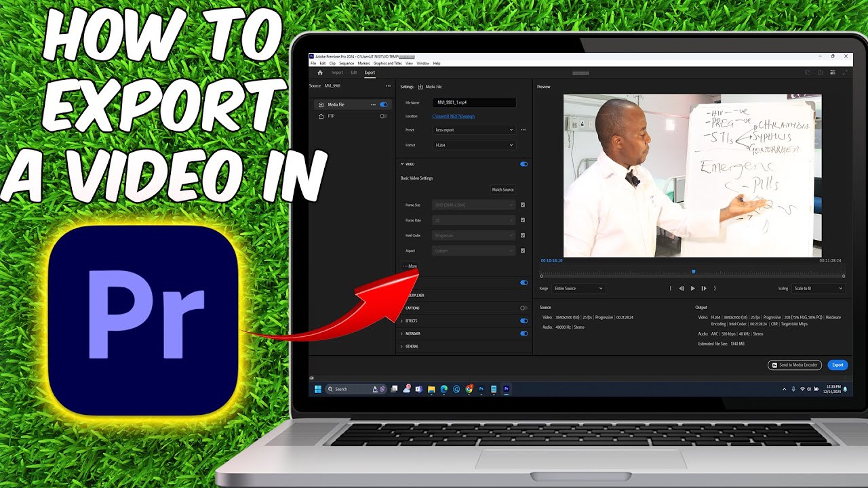The height and width of the screenshot is (488, 868).
Task: Set In point bracket in preview controls
Action: [671, 288]
